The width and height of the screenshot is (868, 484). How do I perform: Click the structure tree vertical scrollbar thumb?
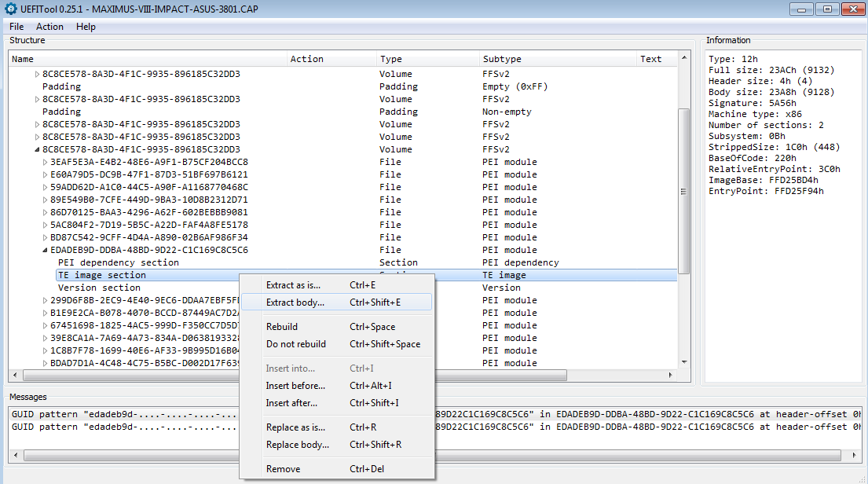pyautogui.click(x=684, y=191)
